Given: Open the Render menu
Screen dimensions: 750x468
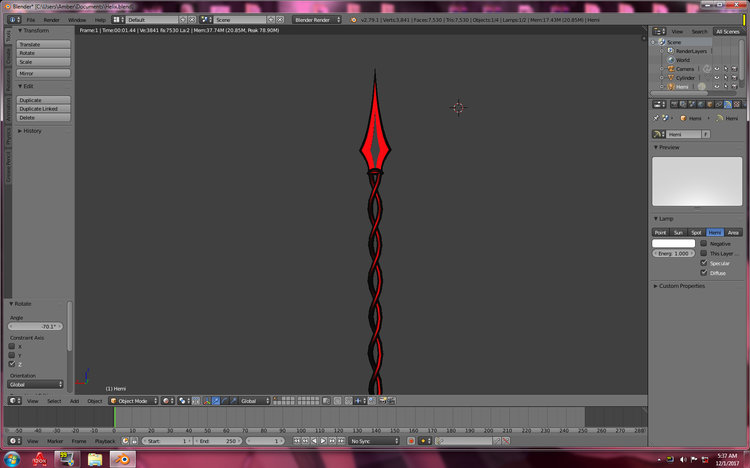Looking at the screenshot, I should pyautogui.click(x=51, y=20).
